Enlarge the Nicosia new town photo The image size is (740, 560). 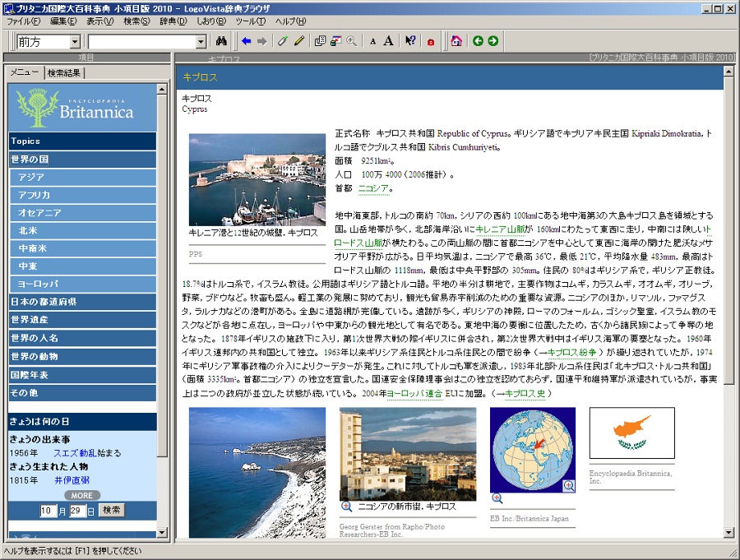[x=346, y=507]
